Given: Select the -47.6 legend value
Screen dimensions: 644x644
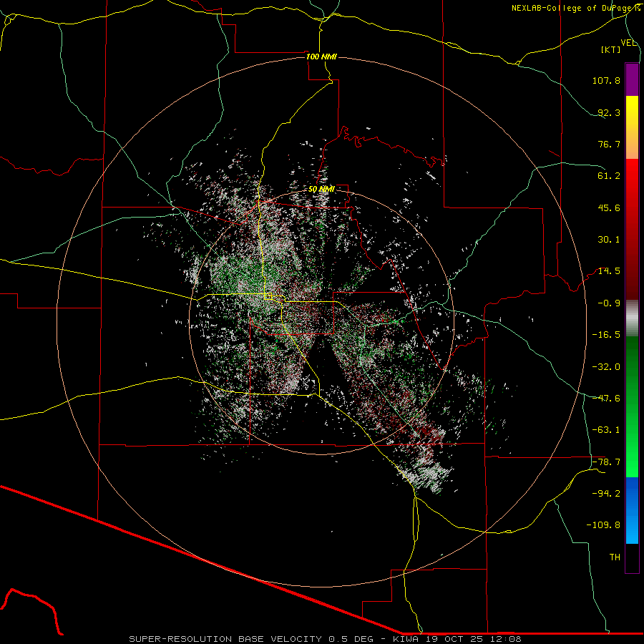Looking at the screenshot, I should pyautogui.click(x=606, y=399).
